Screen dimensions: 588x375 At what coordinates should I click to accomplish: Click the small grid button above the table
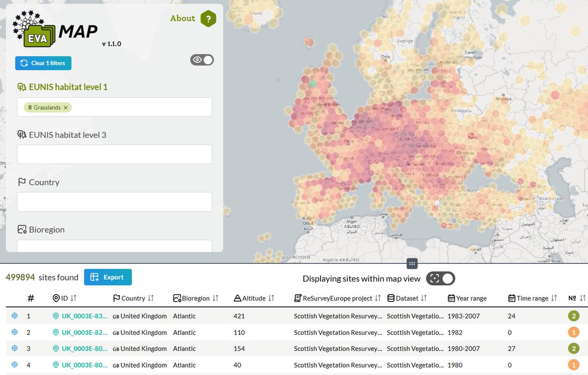tap(412, 264)
